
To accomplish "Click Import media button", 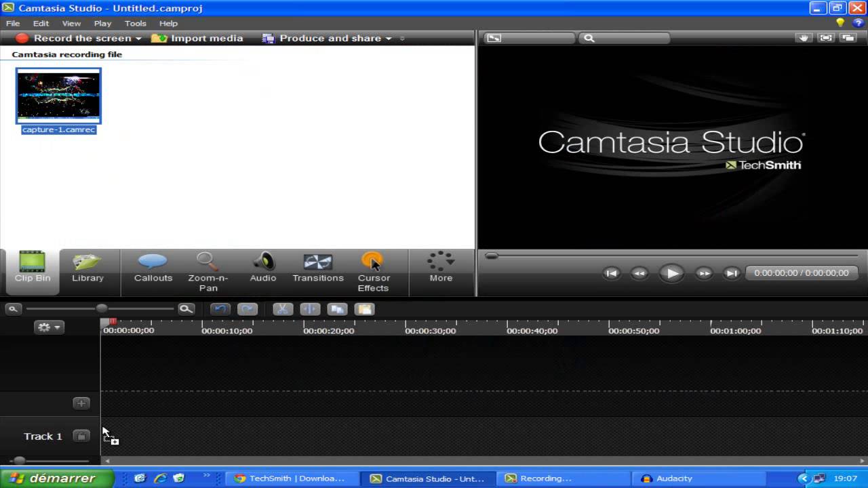I will (197, 38).
